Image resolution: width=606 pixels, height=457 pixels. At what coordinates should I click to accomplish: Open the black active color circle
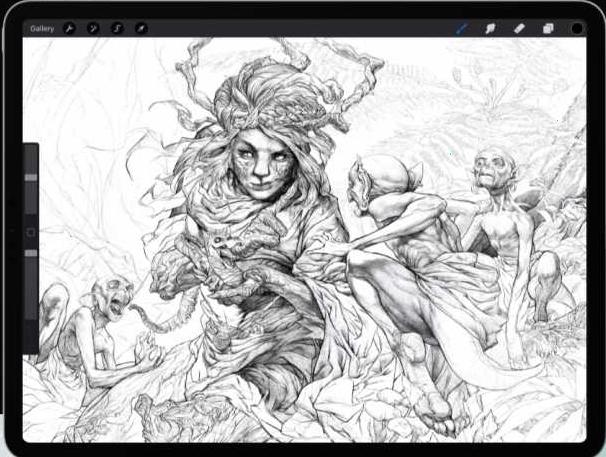(577, 29)
